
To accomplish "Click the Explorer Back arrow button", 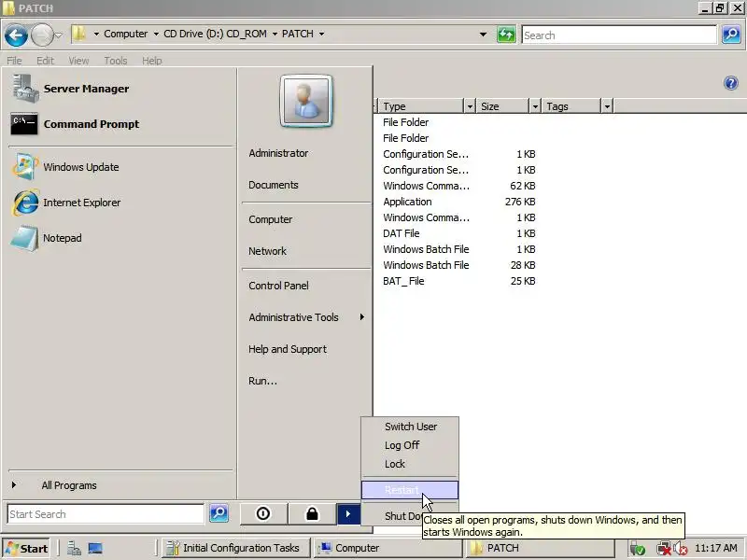I will tap(16, 35).
